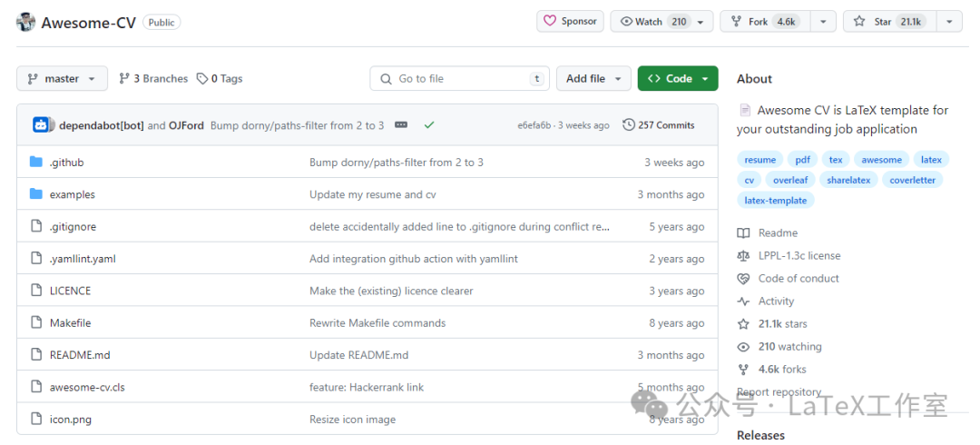Viewport: 980px width, 445px height.
Task: Open the .github folder icon
Action: 36,162
